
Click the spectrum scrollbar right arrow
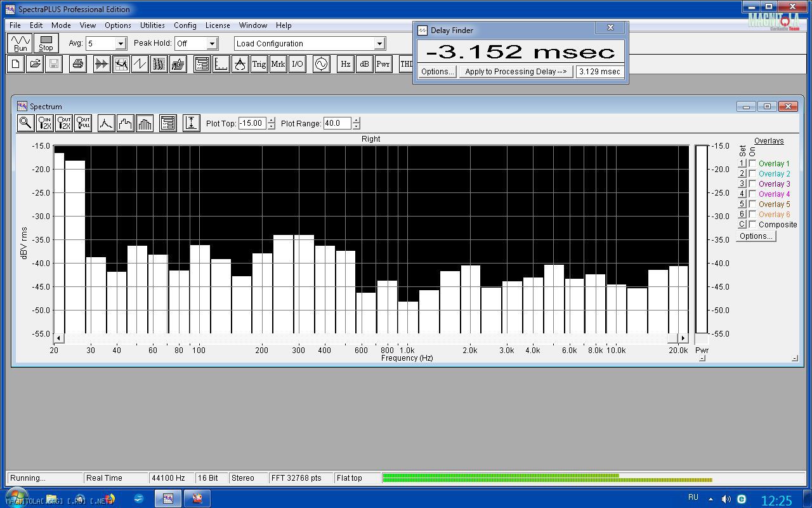pyautogui.click(x=683, y=338)
